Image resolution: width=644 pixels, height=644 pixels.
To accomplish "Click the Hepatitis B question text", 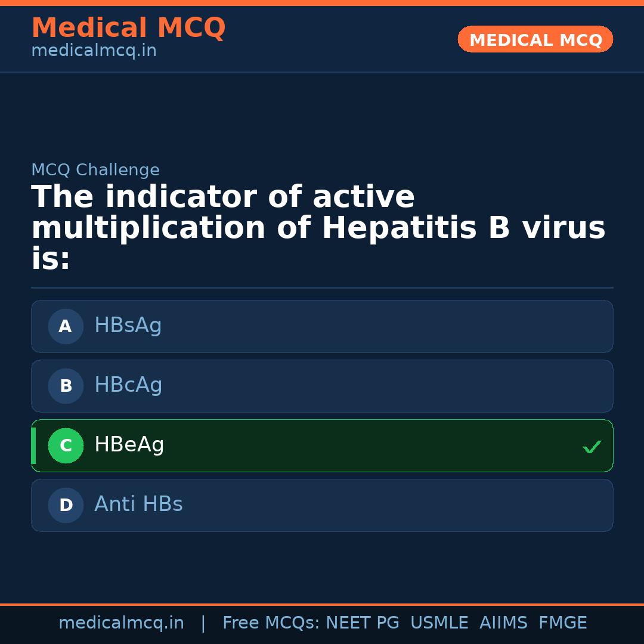I will point(318,228).
